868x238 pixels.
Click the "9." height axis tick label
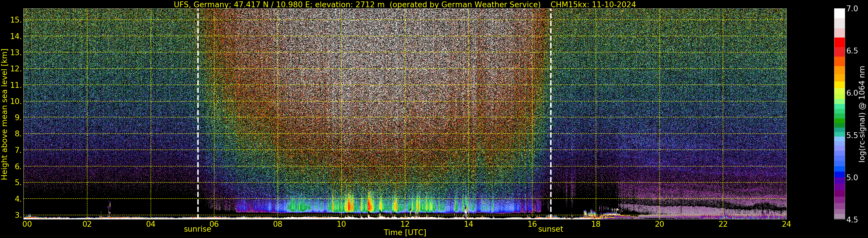(18, 118)
